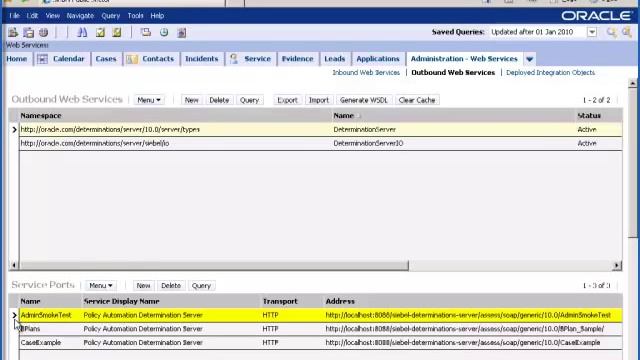Switch to the Home tab
The width and height of the screenshot is (640, 360).
(x=17, y=59)
